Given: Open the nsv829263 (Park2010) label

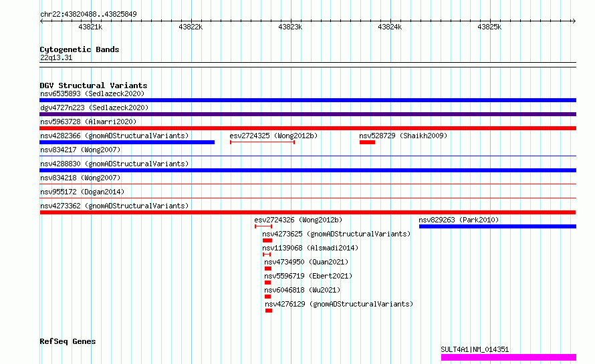Looking at the screenshot, I should 459,220.
